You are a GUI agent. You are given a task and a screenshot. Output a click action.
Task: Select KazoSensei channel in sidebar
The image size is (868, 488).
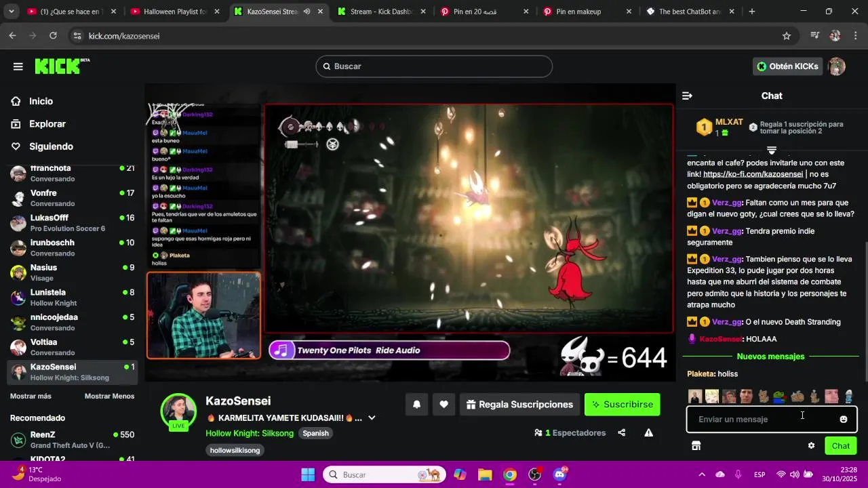73,372
